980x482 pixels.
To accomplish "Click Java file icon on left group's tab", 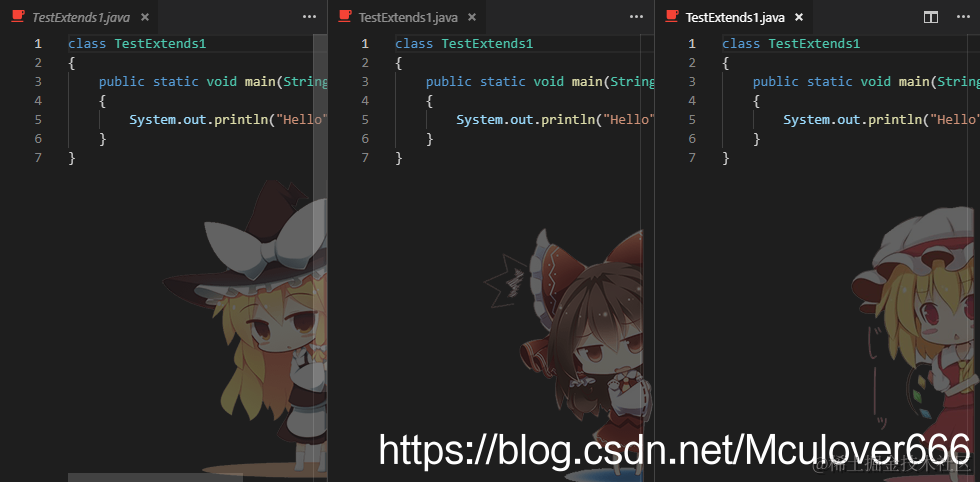I will click(18, 17).
